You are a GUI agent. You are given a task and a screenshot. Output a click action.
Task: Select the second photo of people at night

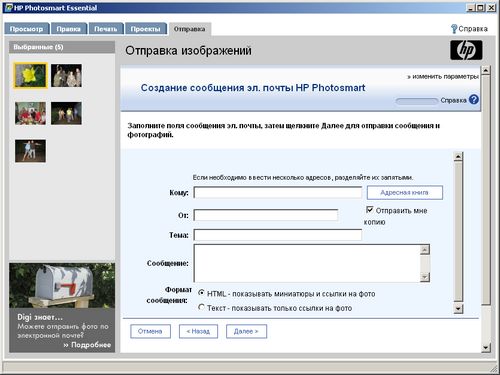click(66, 76)
